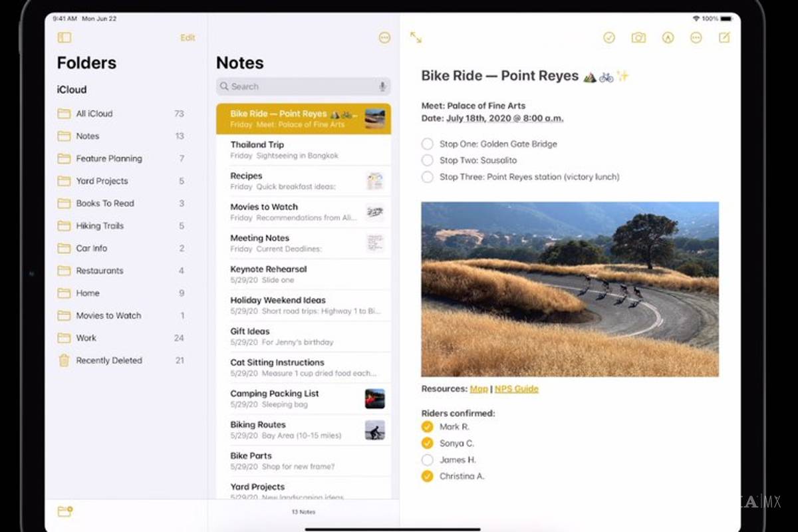Viewport: 798px width, 532px height.
Task: Compose a new note icon
Action: pyautogui.click(x=724, y=38)
